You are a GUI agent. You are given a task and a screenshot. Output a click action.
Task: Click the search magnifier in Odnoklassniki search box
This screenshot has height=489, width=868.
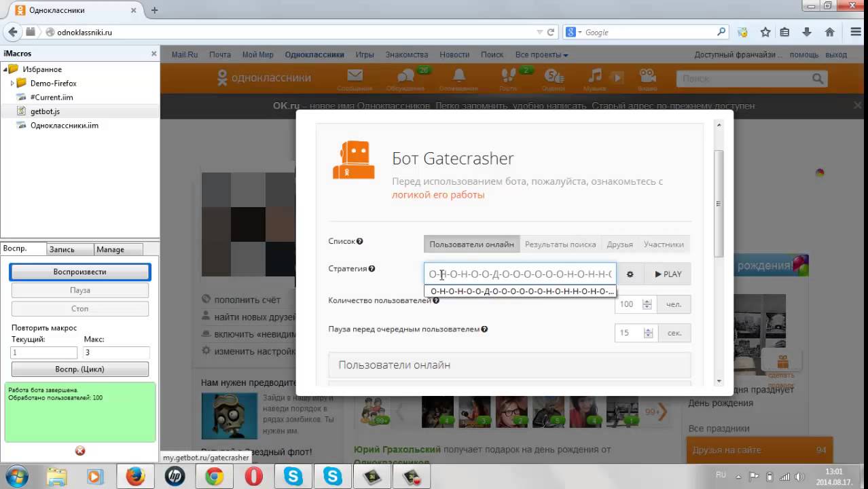[818, 79]
